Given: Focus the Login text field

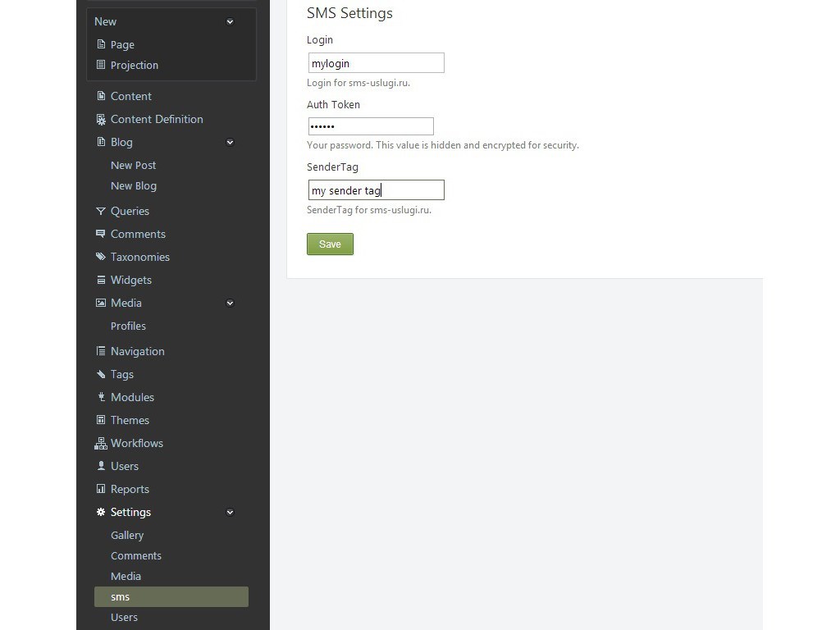Looking at the screenshot, I should point(376,63).
